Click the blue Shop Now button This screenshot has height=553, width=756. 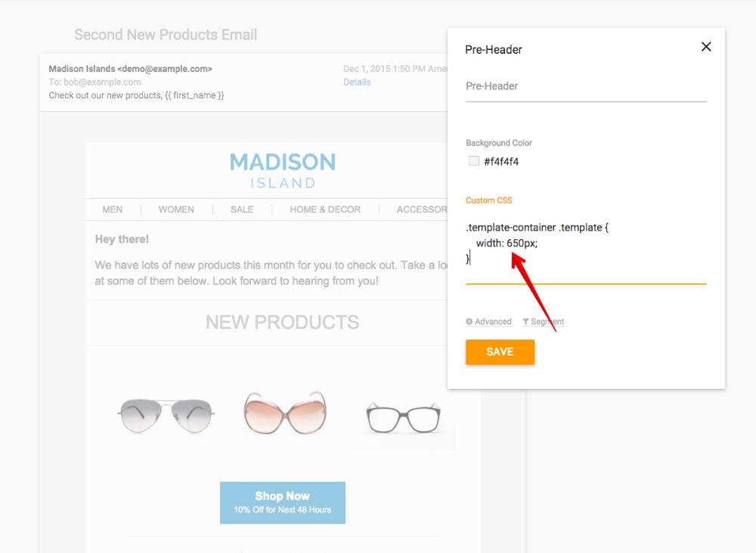[x=283, y=502]
